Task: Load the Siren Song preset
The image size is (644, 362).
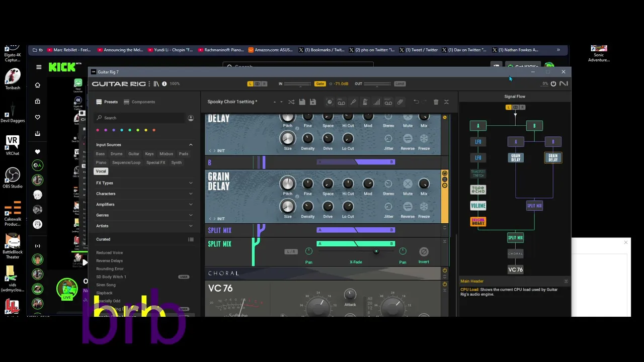Action: (x=106, y=285)
